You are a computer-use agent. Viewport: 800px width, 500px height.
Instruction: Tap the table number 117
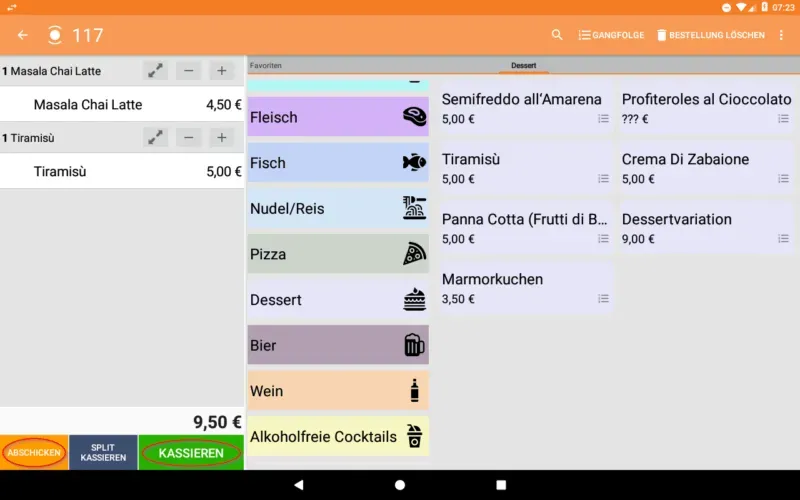[88, 35]
